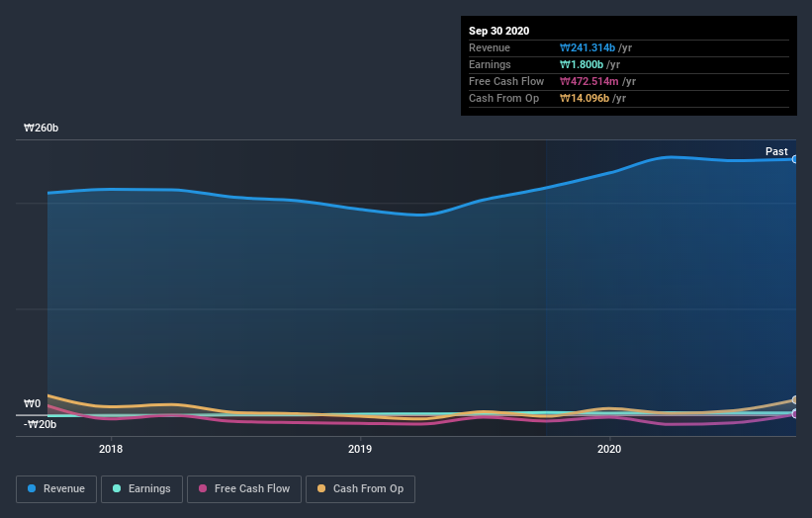812x518 pixels.
Task: Toggle the Free Cash Flow legend button
Action: point(244,489)
